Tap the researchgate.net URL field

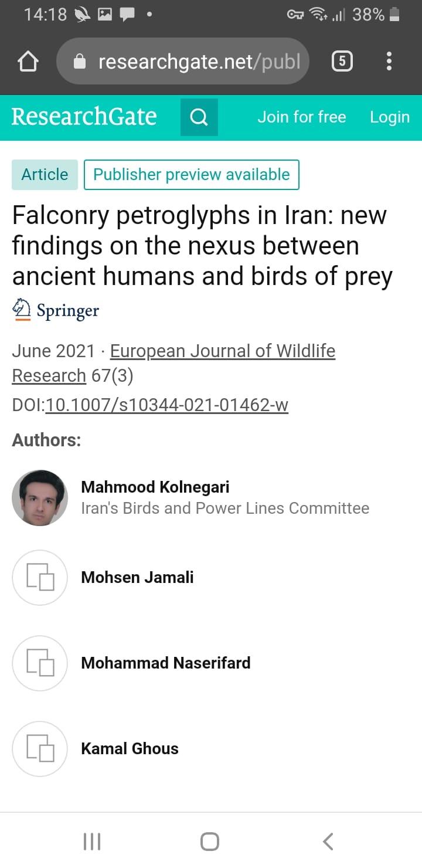pyautogui.click(x=199, y=62)
